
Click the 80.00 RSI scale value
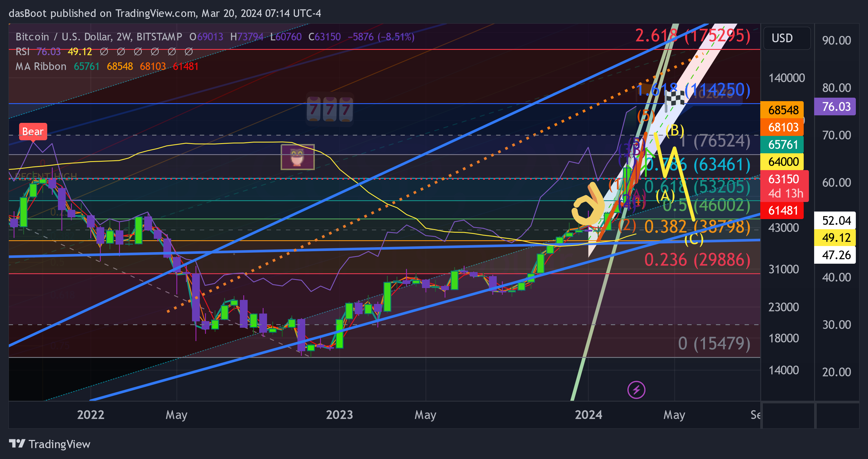[836, 88]
